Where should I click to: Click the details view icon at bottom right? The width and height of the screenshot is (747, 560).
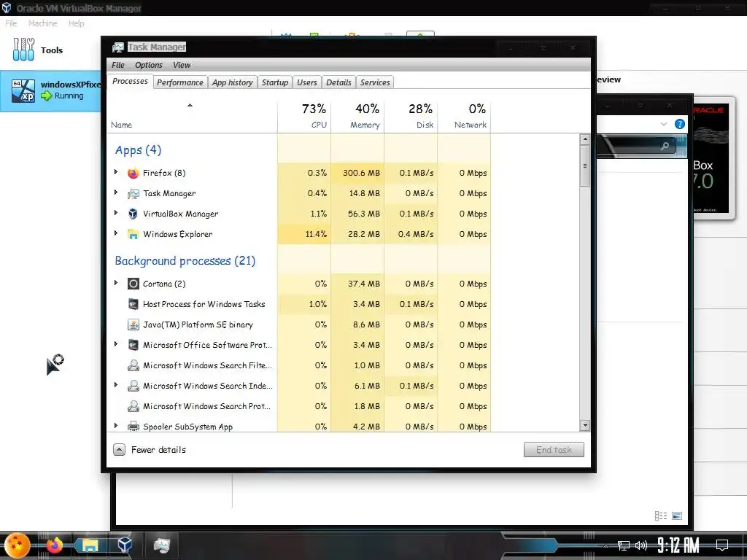[x=661, y=516]
